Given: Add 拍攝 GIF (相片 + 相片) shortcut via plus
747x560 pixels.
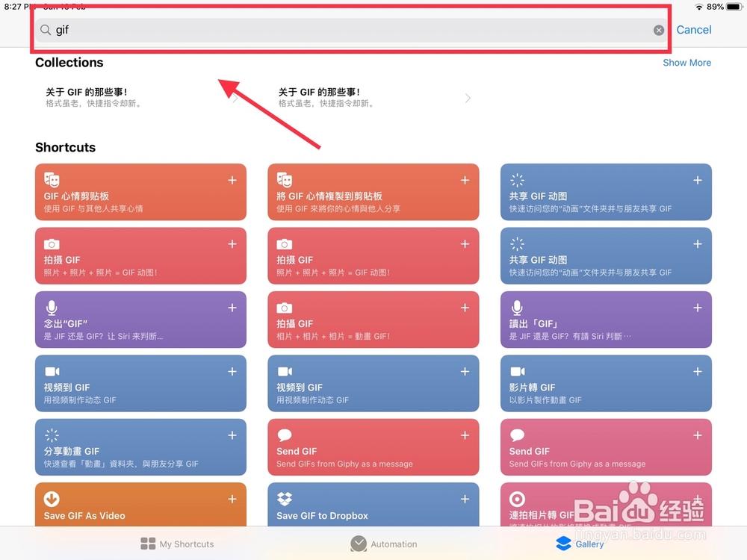Looking at the screenshot, I should pos(465,308).
